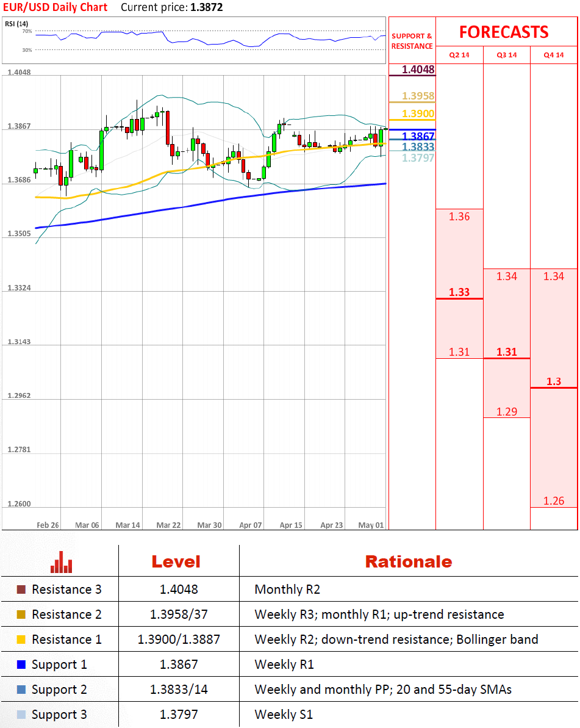Select the 'Q4 14' forecast column header
This screenshot has height=728, width=580.
pos(554,55)
